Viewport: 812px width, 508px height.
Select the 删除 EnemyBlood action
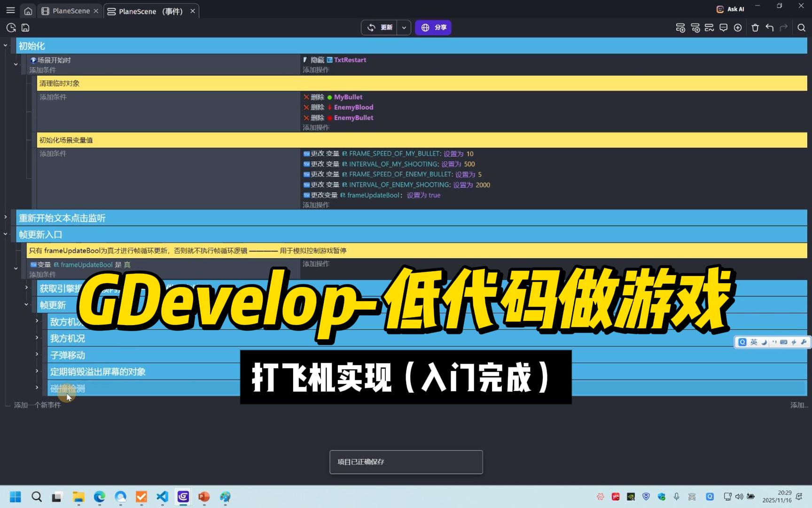coord(338,108)
